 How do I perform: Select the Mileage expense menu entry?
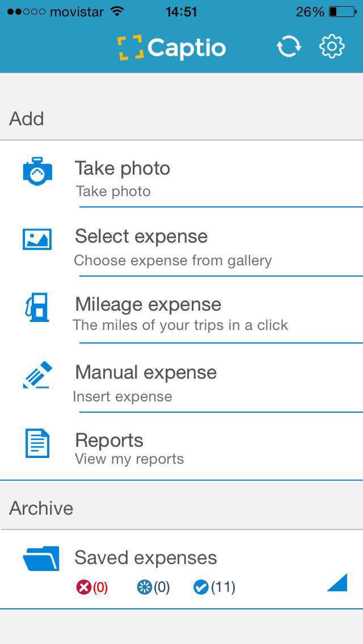click(147, 304)
